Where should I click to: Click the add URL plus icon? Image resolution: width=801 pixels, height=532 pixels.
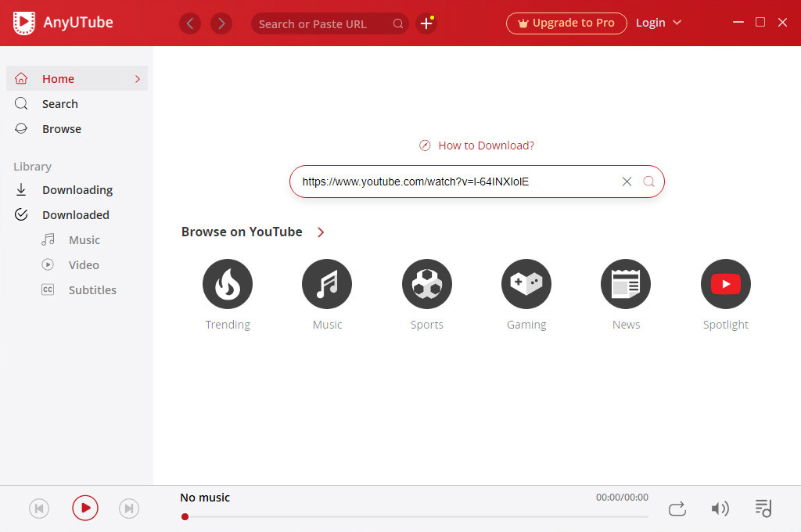(x=426, y=23)
